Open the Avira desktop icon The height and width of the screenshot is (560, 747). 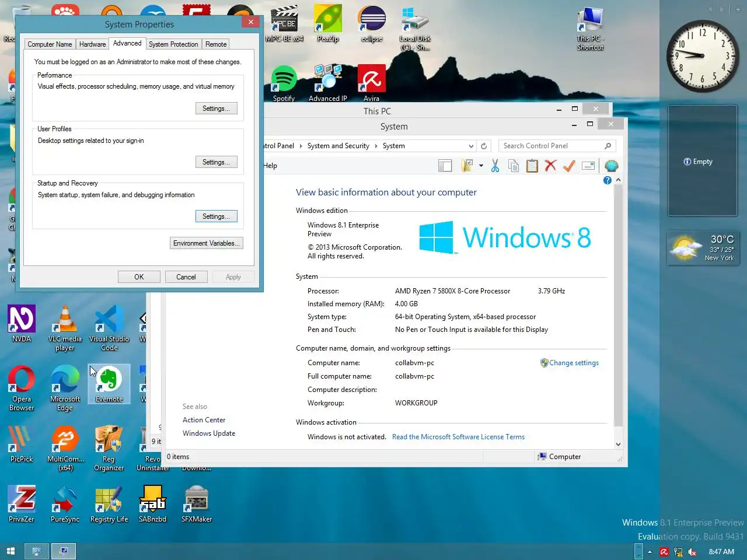click(x=372, y=84)
